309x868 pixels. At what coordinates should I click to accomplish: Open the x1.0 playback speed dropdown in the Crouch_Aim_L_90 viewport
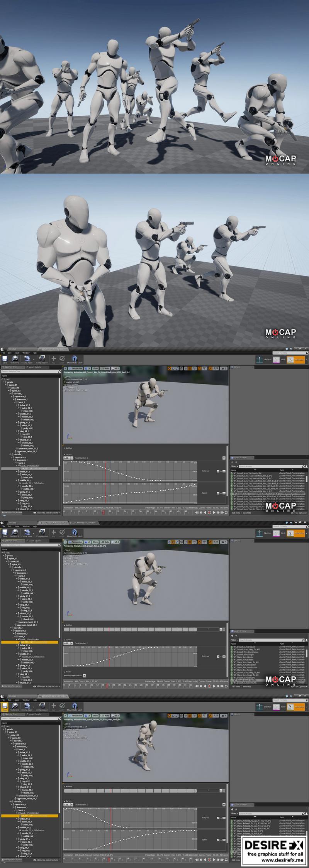[116, 542]
